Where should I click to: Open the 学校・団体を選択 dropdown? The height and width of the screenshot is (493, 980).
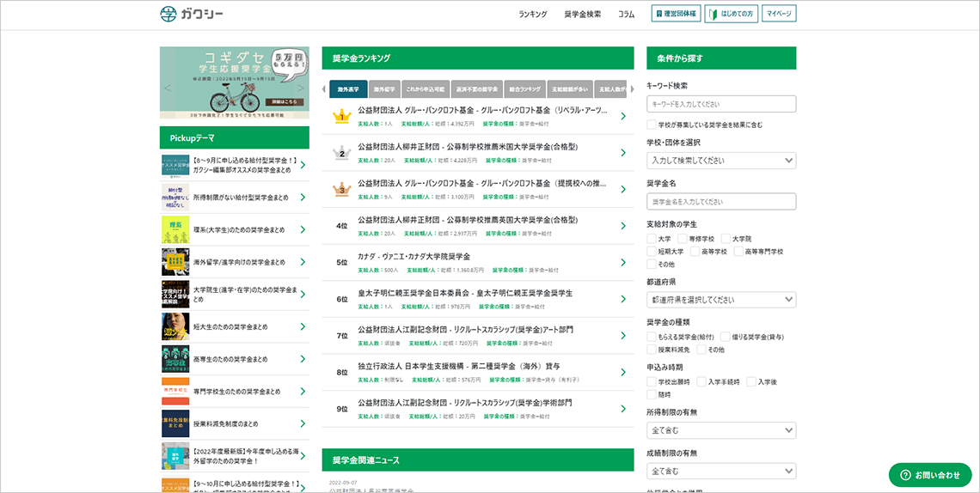point(721,161)
